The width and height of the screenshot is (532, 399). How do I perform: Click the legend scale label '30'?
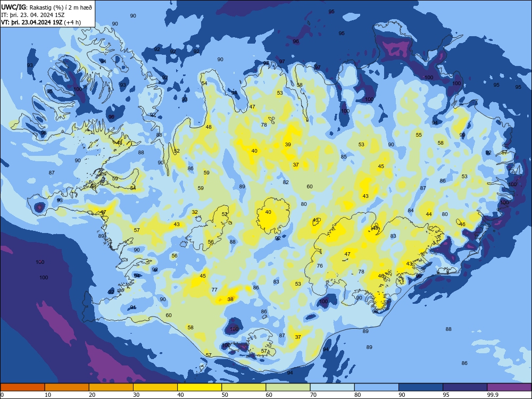point(136,395)
